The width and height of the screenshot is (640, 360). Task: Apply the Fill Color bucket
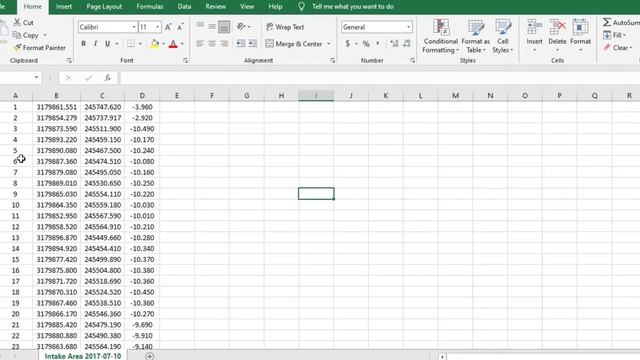click(155, 44)
